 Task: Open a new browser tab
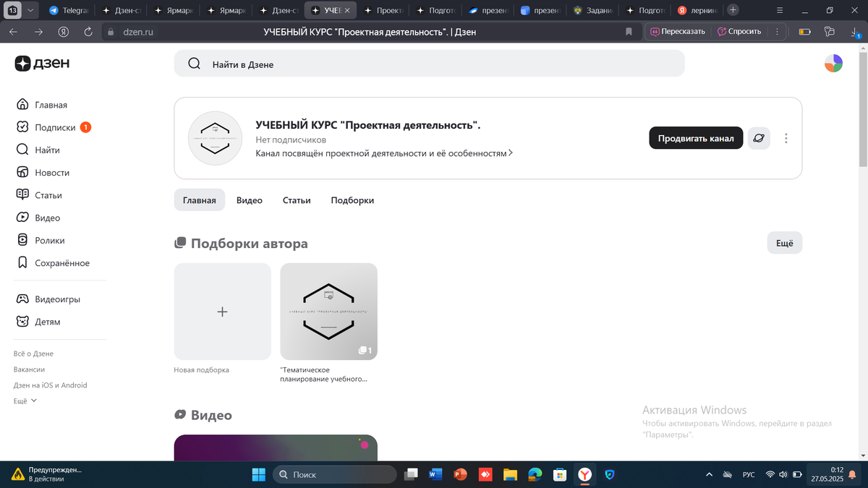[733, 10]
